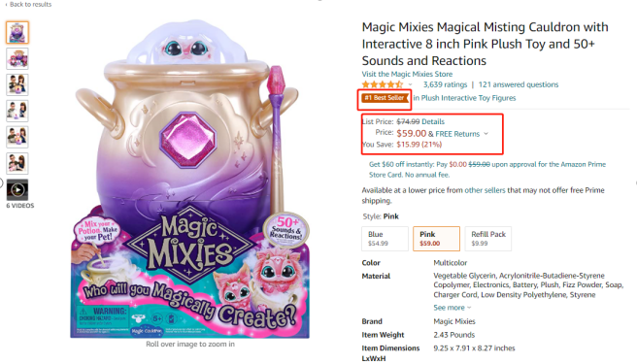637x364 pixels.
Task: Visit the Magic Mixies Store link
Action: pos(407,74)
